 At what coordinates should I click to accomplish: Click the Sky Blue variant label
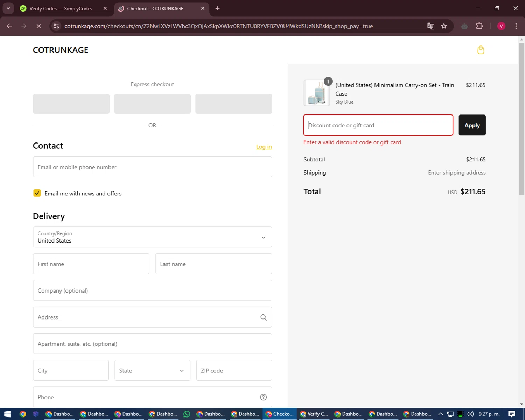click(x=344, y=102)
